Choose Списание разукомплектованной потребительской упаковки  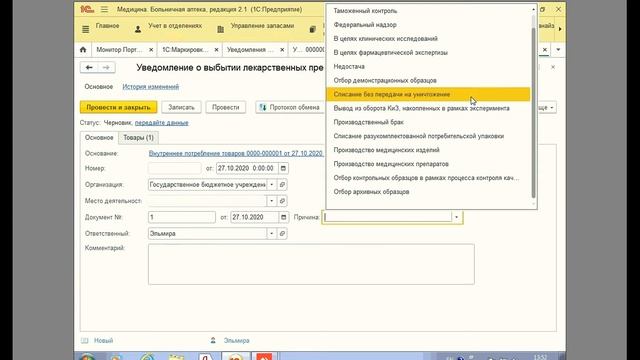pyautogui.click(x=428, y=136)
